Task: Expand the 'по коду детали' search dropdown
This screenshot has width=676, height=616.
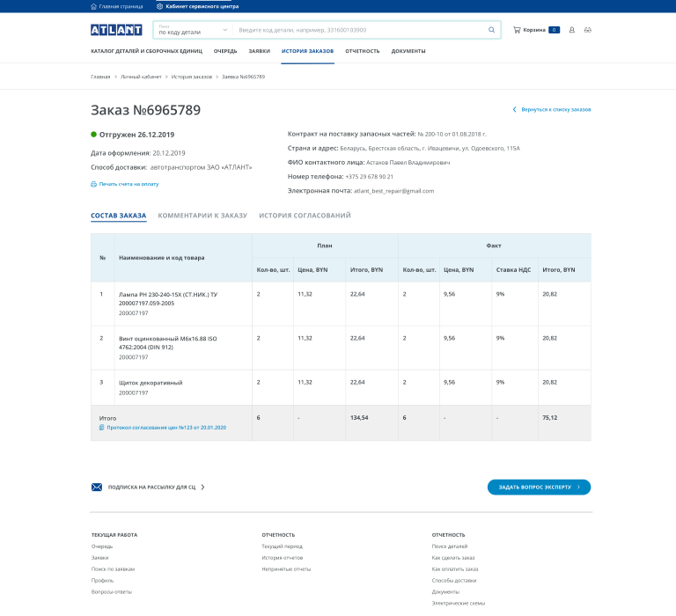Action: pyautogui.click(x=224, y=30)
